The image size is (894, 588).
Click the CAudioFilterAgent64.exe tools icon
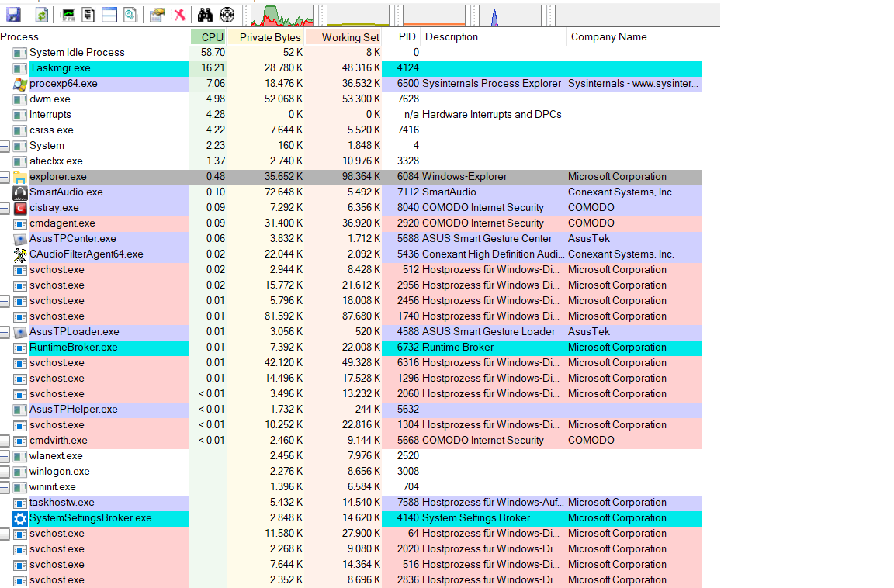tap(20, 254)
